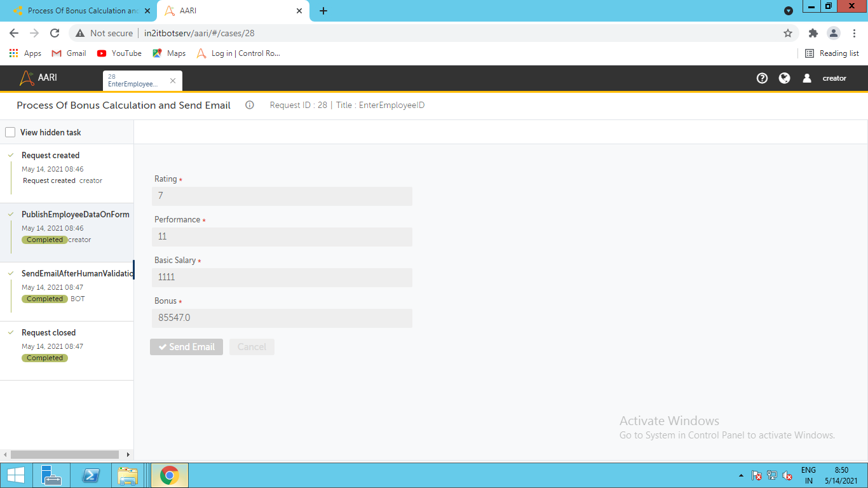Click the Rating input field
The image size is (868, 488).
pos(282,196)
